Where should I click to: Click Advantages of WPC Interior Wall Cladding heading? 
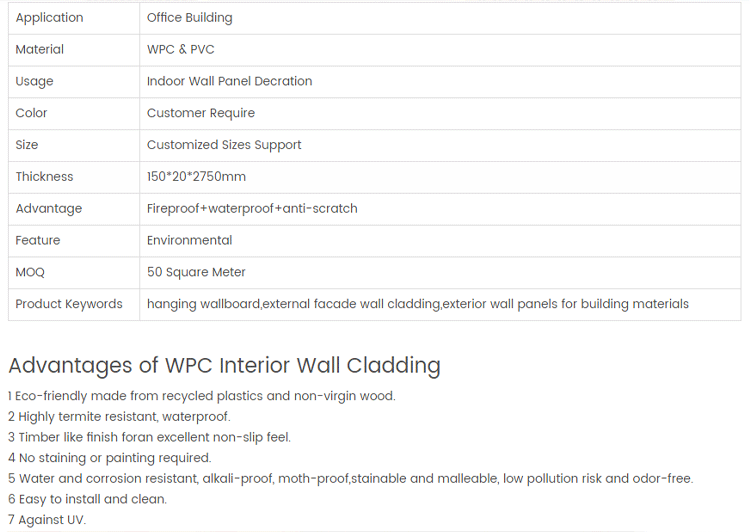tap(224, 366)
